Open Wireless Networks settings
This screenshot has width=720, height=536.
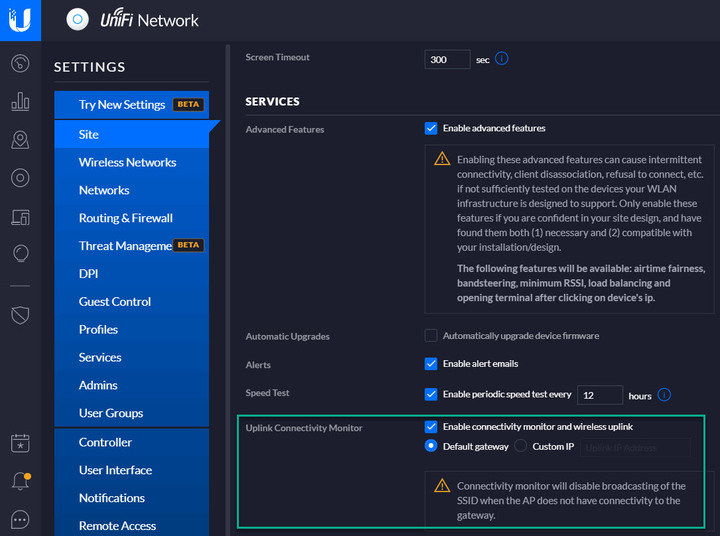pos(132,162)
